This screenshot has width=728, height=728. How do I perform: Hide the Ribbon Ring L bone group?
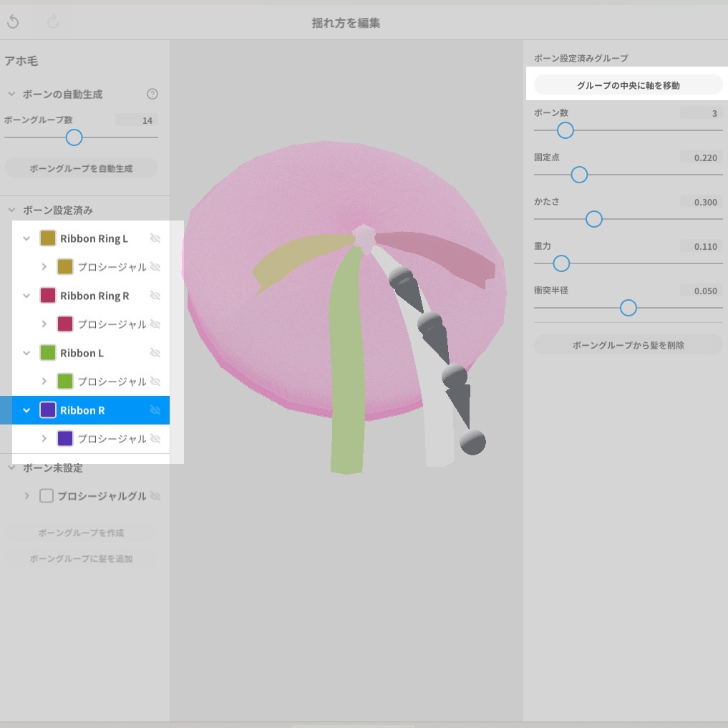tap(155, 238)
